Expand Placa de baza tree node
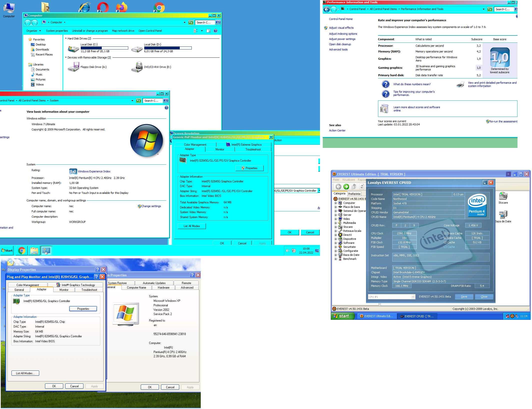Screen dimensions: 532x409 335,207
